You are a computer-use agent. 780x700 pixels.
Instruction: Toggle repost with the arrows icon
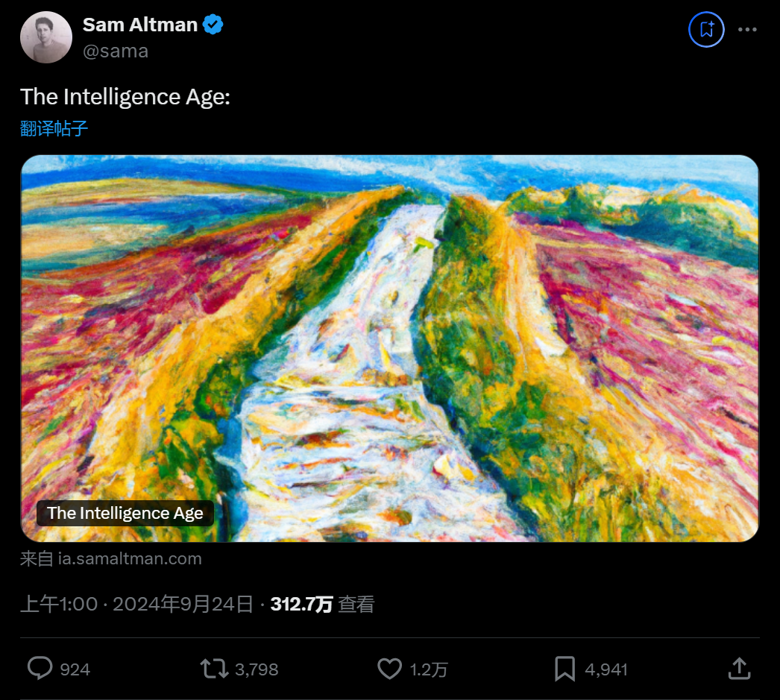[x=215, y=669]
